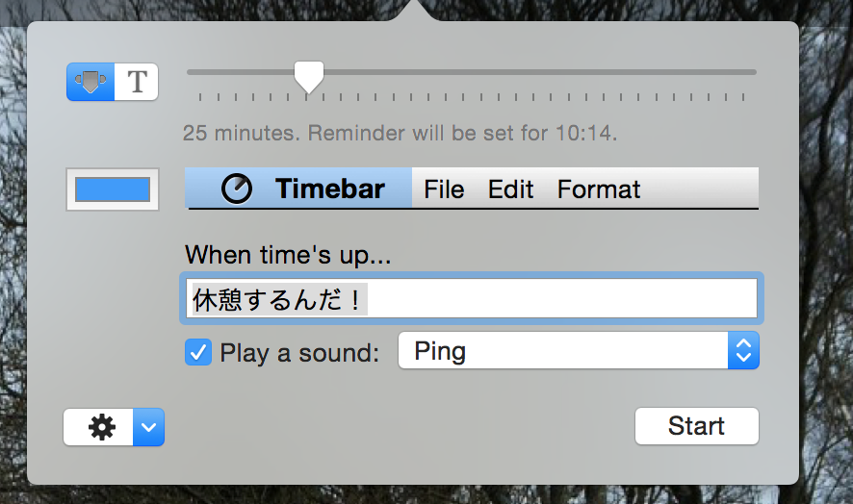This screenshot has height=504, width=853.
Task: Click the blue bar color swatch
Action: coord(113,189)
